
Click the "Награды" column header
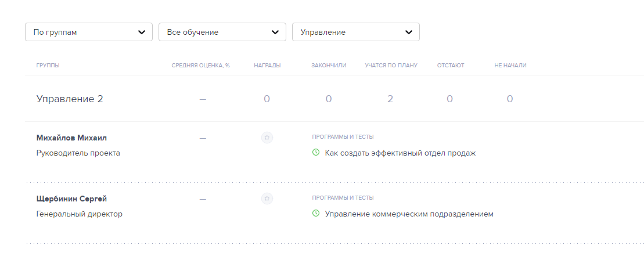click(267, 66)
